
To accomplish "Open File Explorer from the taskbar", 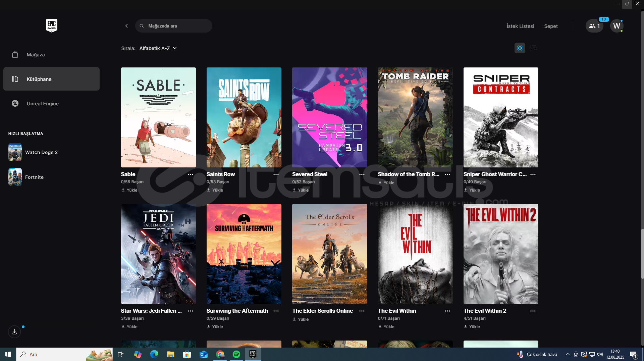I will 171,354.
